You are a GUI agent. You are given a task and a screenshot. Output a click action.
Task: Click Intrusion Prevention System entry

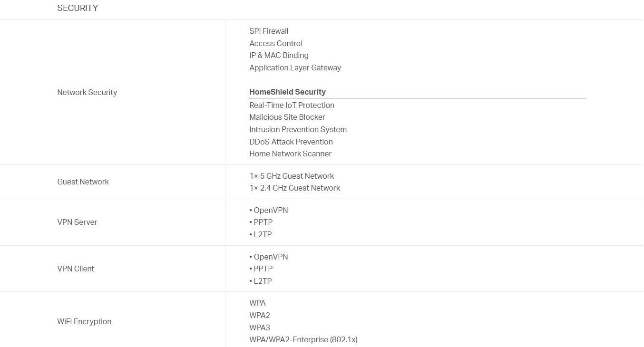click(x=298, y=129)
